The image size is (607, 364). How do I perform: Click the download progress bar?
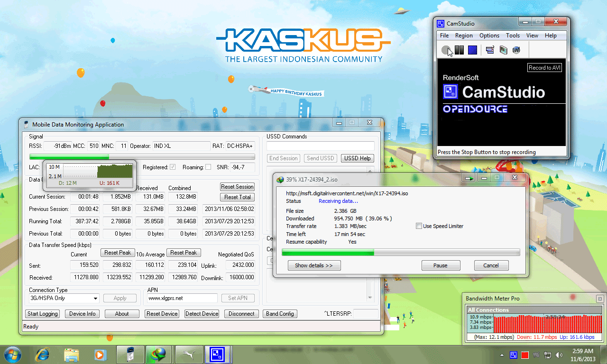[401, 253]
